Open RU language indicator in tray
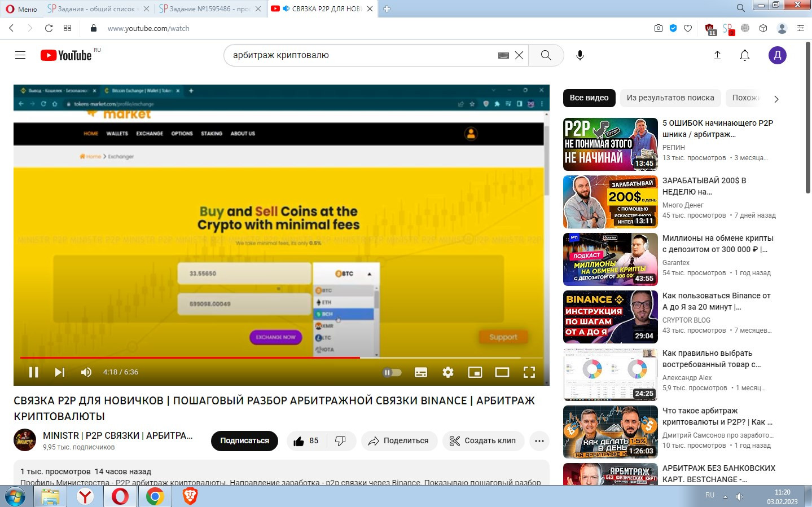 coord(710,495)
